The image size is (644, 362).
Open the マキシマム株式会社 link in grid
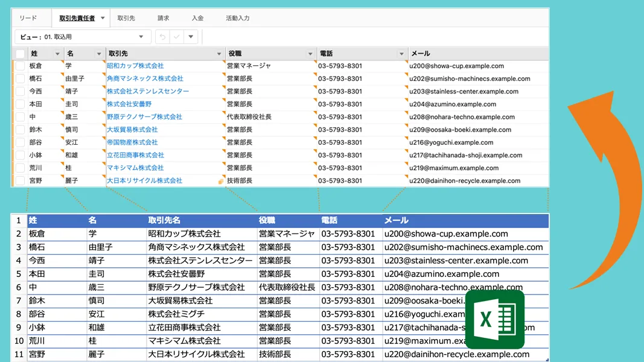tap(135, 168)
